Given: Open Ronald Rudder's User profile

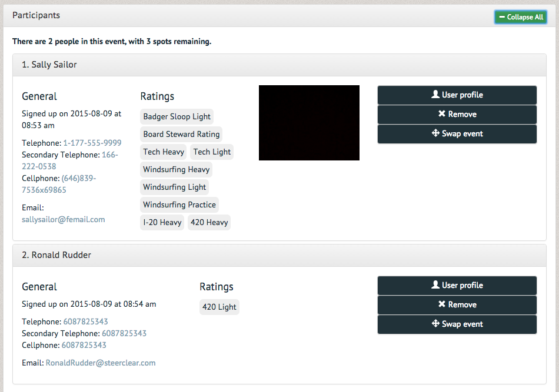Looking at the screenshot, I should point(457,286).
